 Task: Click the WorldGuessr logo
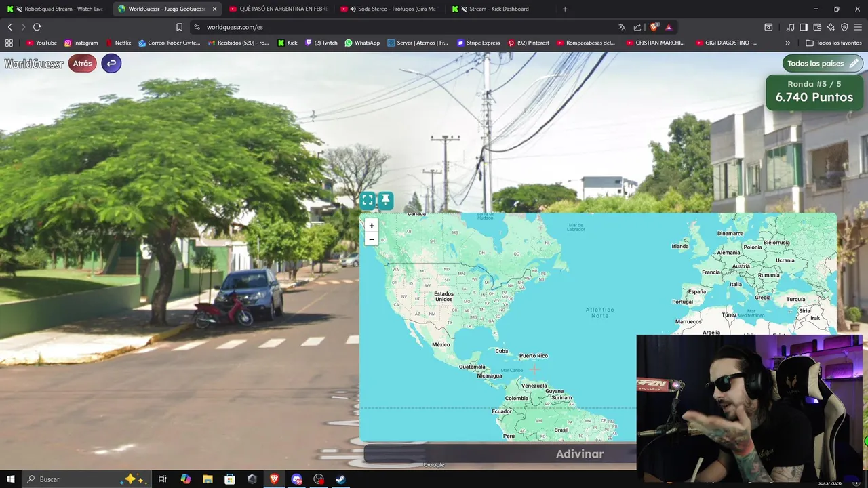[34, 64]
